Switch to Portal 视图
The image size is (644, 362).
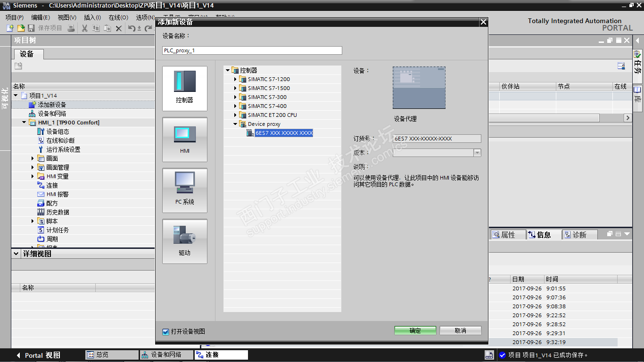pos(39,355)
